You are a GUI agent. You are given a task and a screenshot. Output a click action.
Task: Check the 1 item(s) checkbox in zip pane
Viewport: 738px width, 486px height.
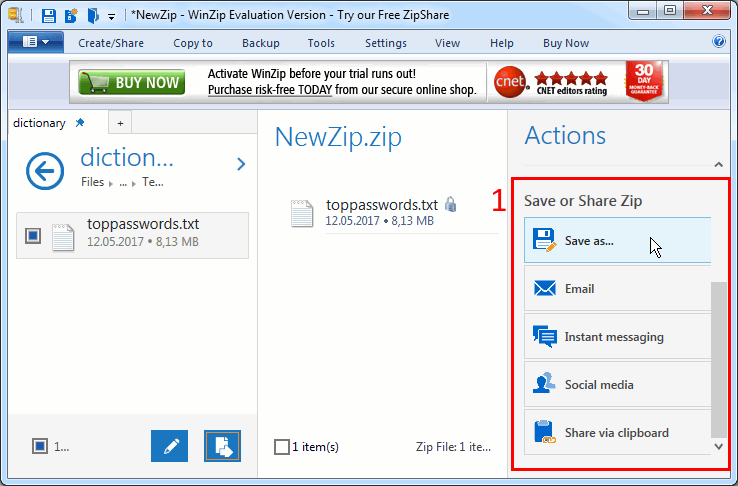coord(282,447)
